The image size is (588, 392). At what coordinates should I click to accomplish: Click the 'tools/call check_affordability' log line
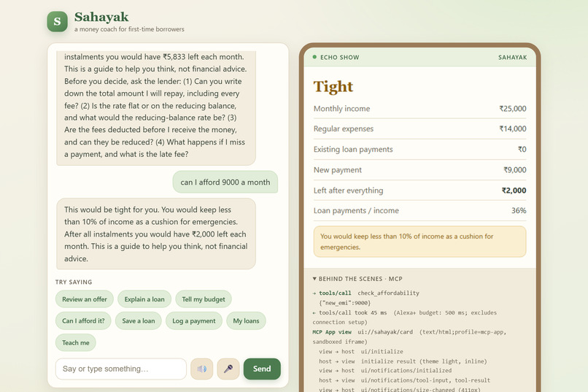point(366,293)
